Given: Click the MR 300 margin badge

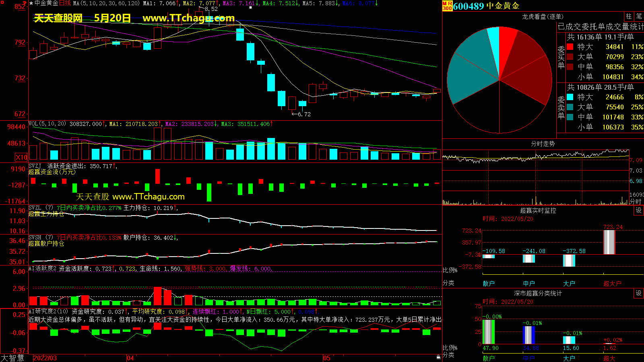Looking at the screenshot, I should (x=447, y=6).
